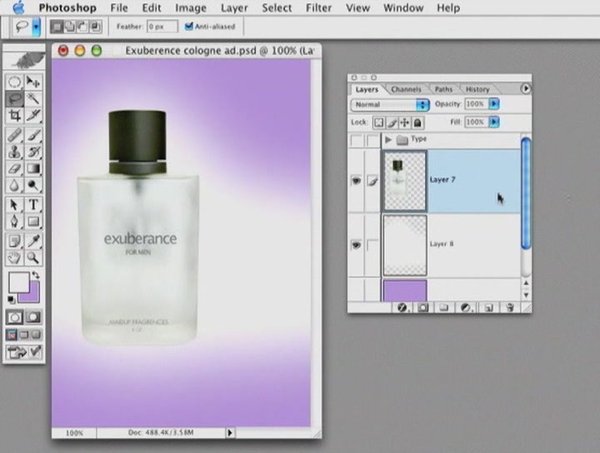The width and height of the screenshot is (600, 453).
Task: Open the Opacity slider arrow
Action: (492, 104)
